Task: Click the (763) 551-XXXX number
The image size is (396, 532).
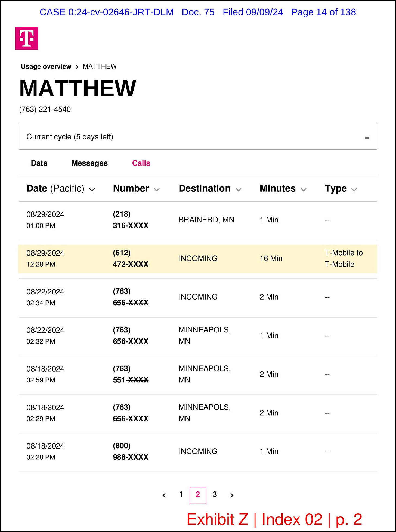Action: pyautogui.click(x=131, y=374)
